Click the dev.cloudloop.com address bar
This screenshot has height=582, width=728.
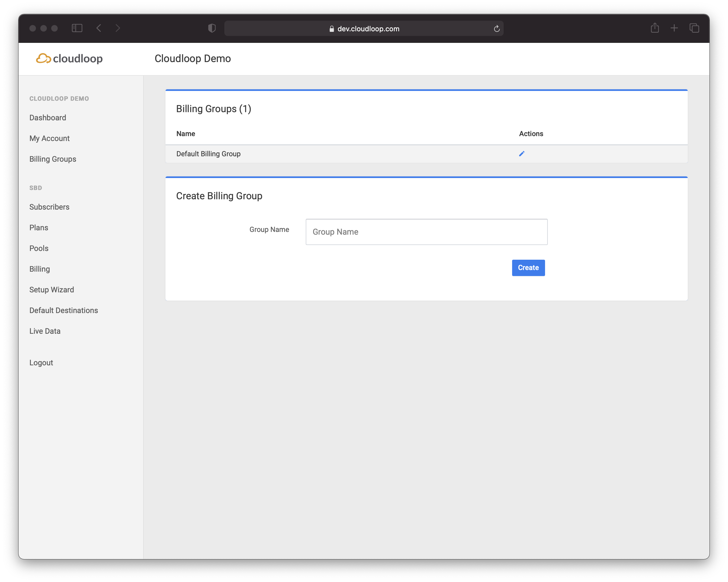coord(364,29)
